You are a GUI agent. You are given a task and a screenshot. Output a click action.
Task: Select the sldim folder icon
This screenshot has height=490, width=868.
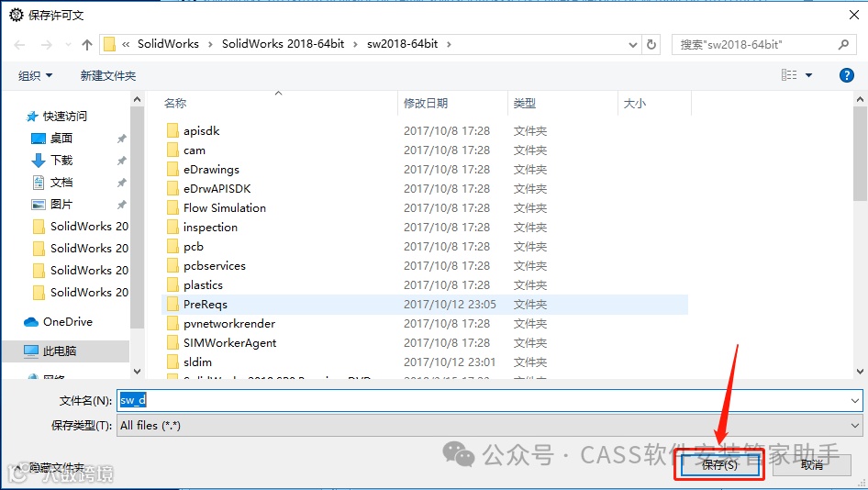[x=172, y=362]
